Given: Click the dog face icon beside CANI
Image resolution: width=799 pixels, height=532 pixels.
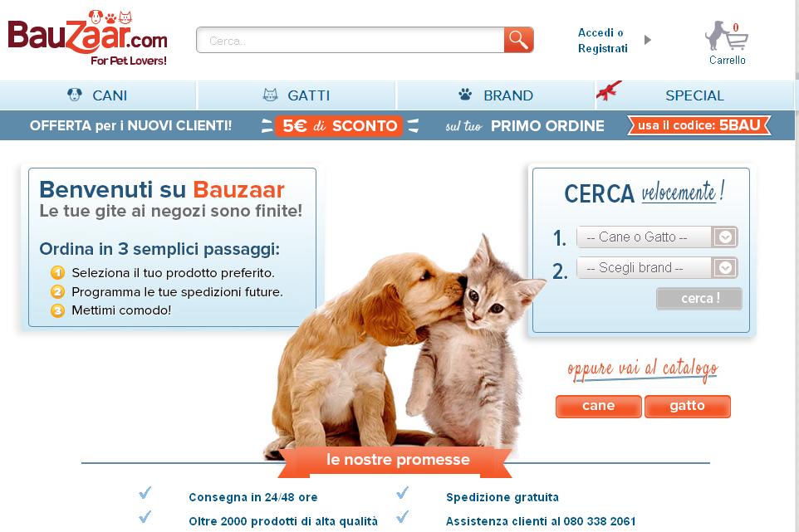Looking at the screenshot, I should click(75, 95).
